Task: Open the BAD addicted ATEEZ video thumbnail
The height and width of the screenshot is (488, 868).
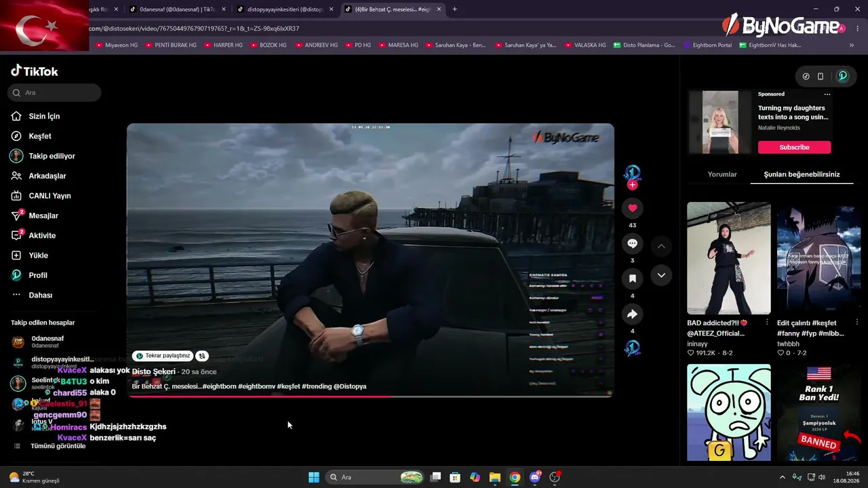Action: [729, 258]
